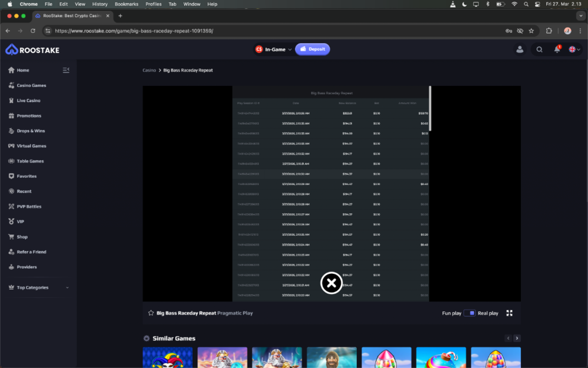Screen dimensions: 588x368
Task: Switch the game to fullscreen mode
Action: point(509,313)
